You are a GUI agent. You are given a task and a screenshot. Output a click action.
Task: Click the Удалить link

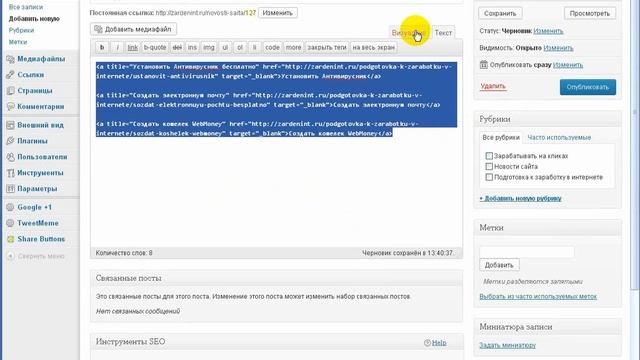tap(493, 86)
